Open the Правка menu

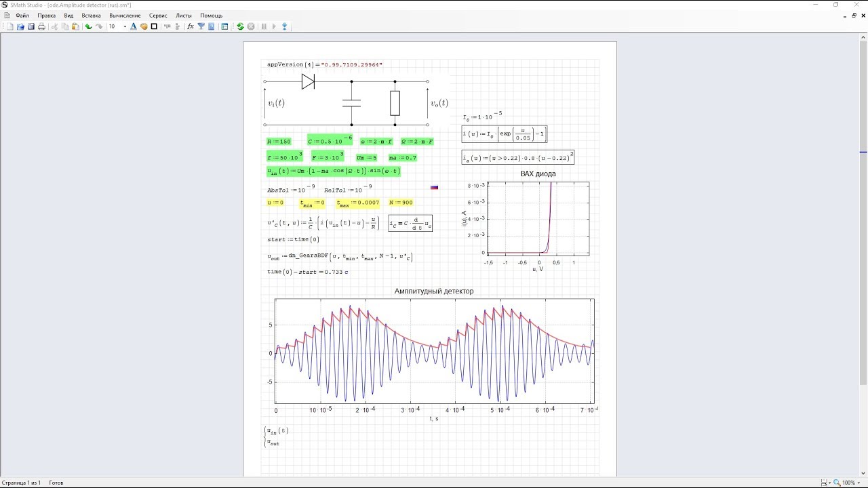[x=47, y=15]
